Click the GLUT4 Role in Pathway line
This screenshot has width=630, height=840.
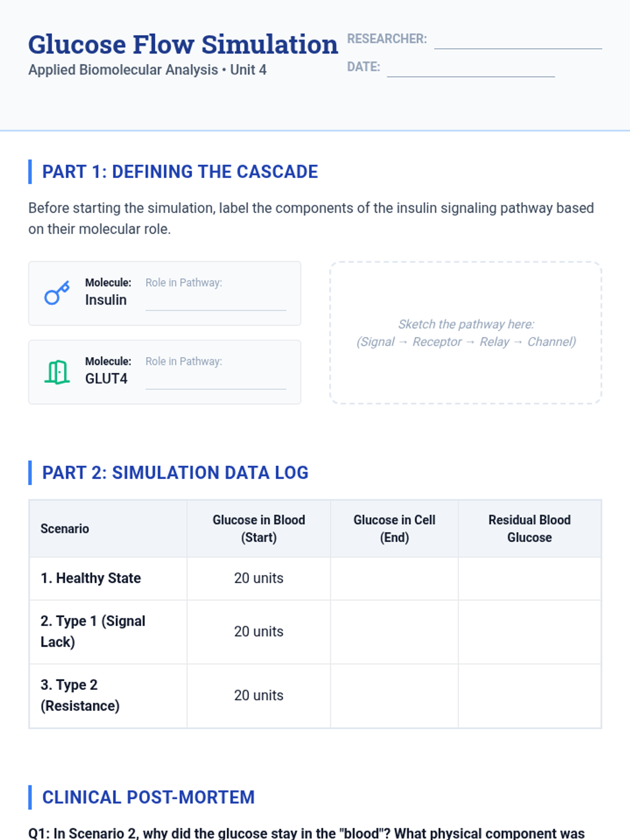[x=216, y=381]
